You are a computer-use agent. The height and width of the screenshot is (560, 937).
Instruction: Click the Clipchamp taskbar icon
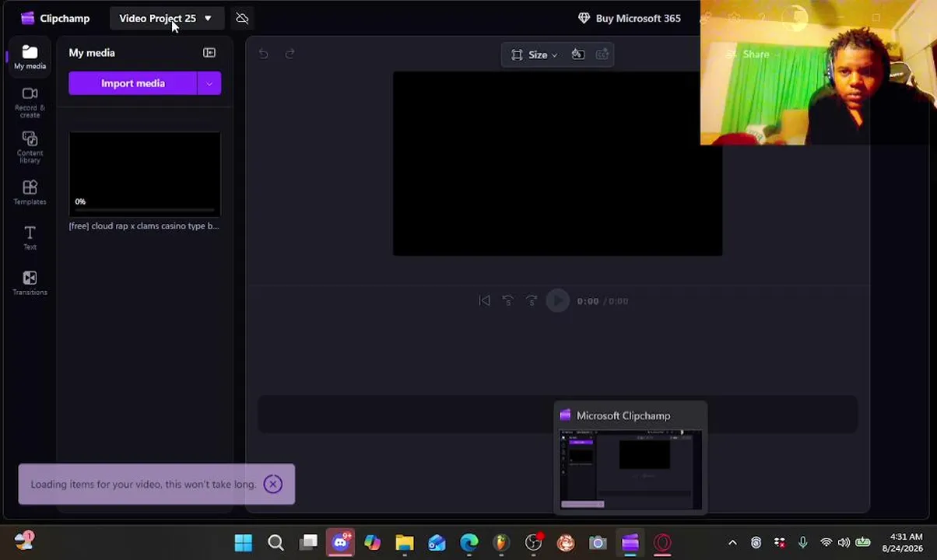pos(630,543)
